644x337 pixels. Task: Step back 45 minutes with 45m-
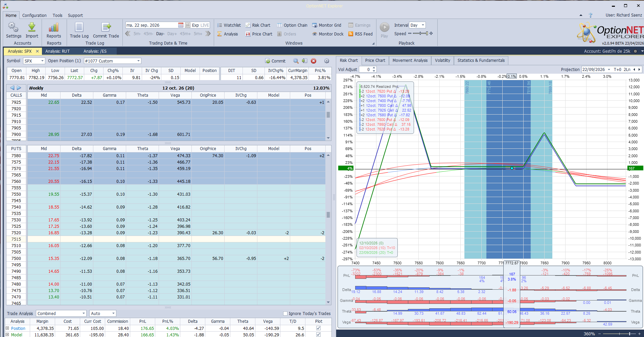[x=148, y=34]
